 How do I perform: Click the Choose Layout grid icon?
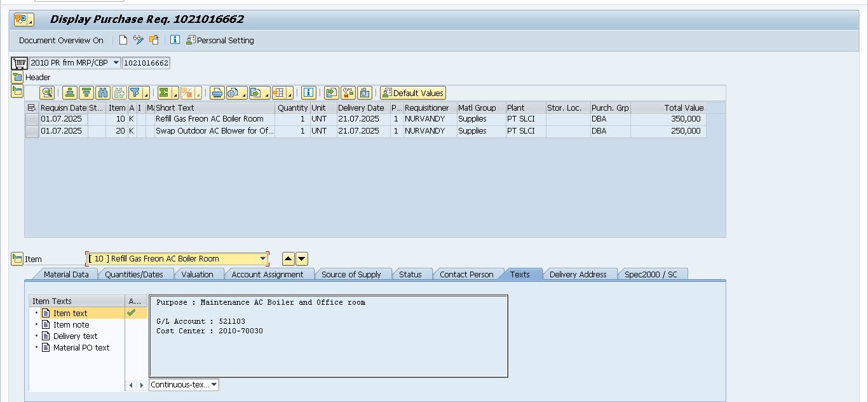click(279, 93)
